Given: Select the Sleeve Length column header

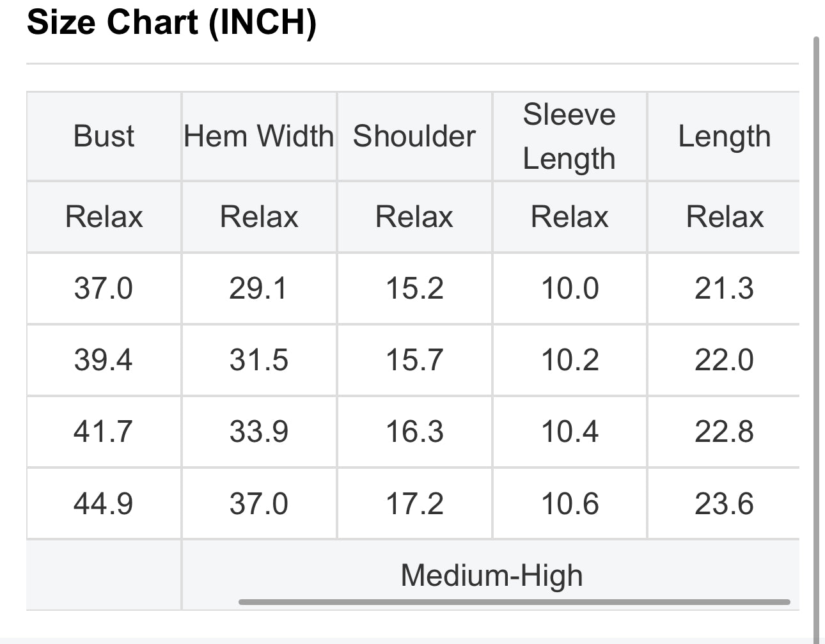Looking at the screenshot, I should point(569,136).
